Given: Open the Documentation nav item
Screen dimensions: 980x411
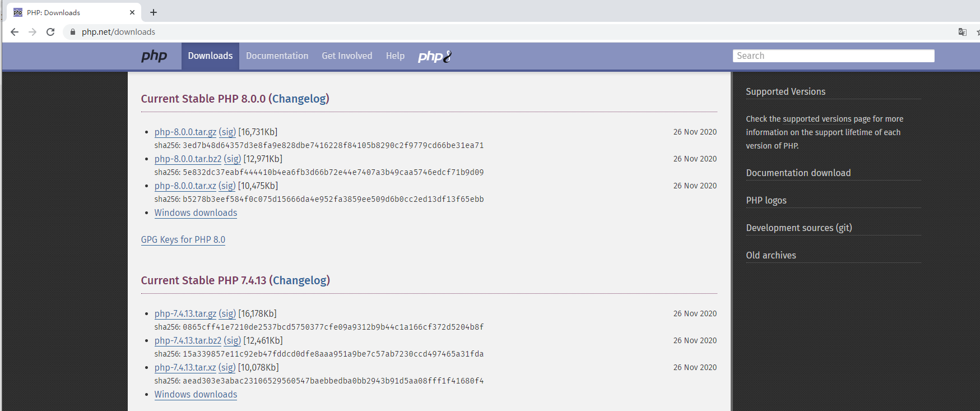Looking at the screenshot, I should [x=277, y=56].
